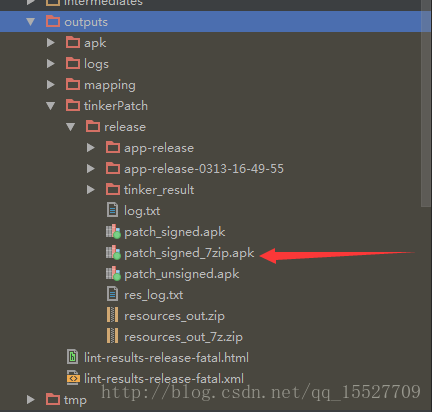432x412 pixels.
Task: Click the patch_signed_7zip.apk file icon
Action: pos(113,252)
